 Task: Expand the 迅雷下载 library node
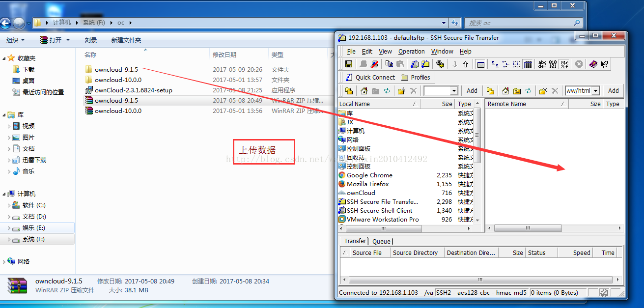[9, 160]
